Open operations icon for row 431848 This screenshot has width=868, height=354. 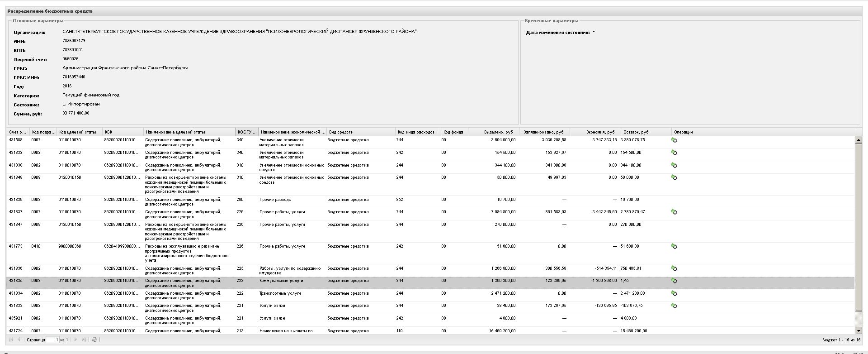674,178
